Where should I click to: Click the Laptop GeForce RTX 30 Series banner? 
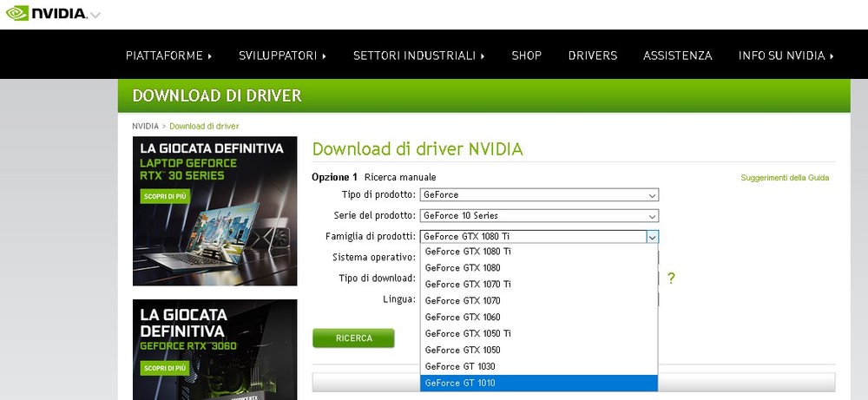tap(214, 211)
